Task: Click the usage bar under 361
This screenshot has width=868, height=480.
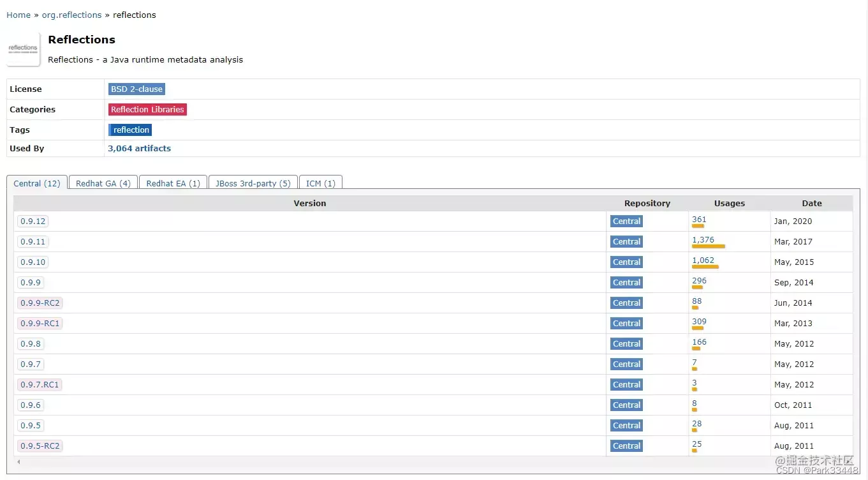Action: tap(698, 226)
